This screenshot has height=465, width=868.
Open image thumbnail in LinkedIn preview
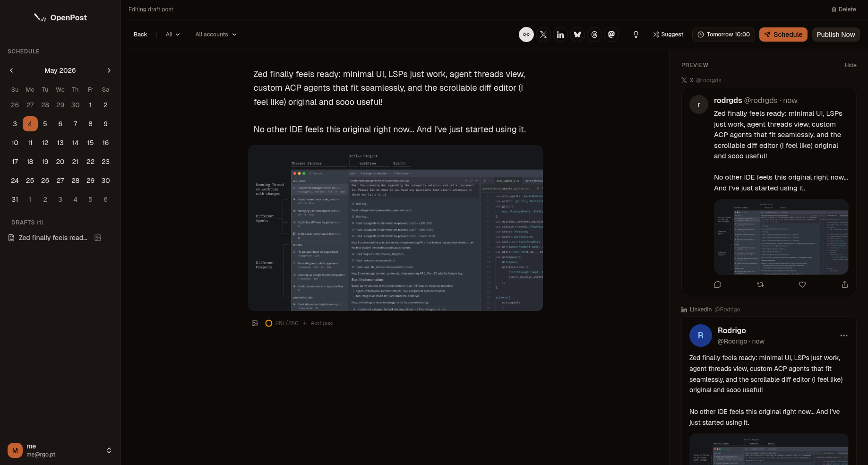click(x=769, y=449)
